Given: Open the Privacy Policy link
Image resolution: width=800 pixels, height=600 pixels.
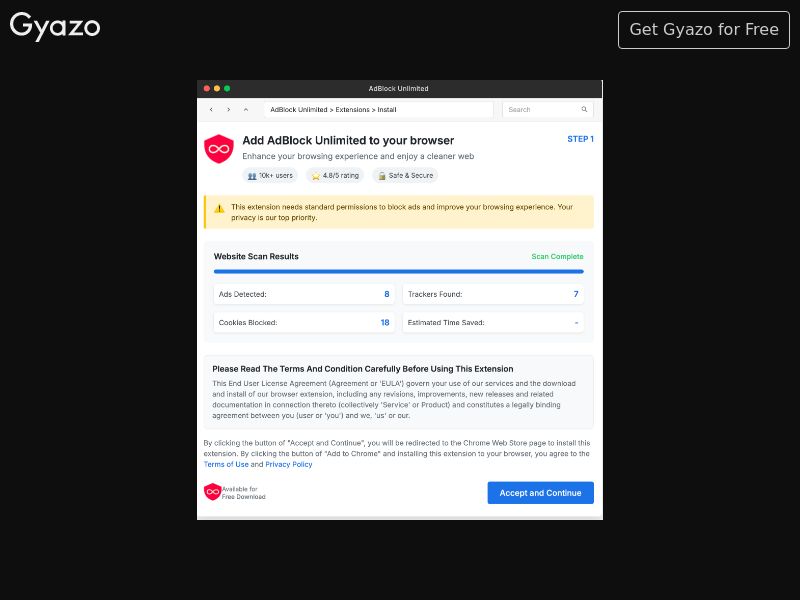Looking at the screenshot, I should pos(289,464).
